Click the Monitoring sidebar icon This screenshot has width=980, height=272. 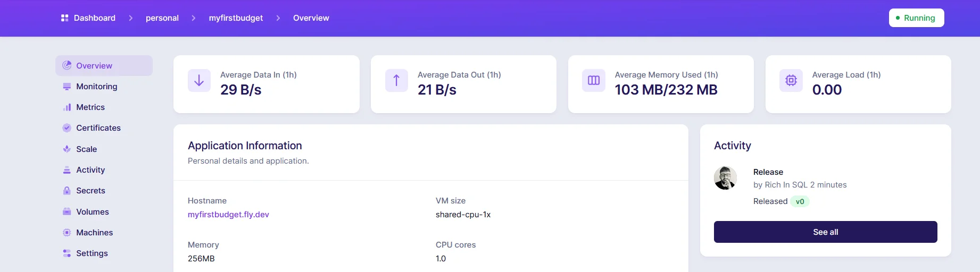tap(67, 87)
